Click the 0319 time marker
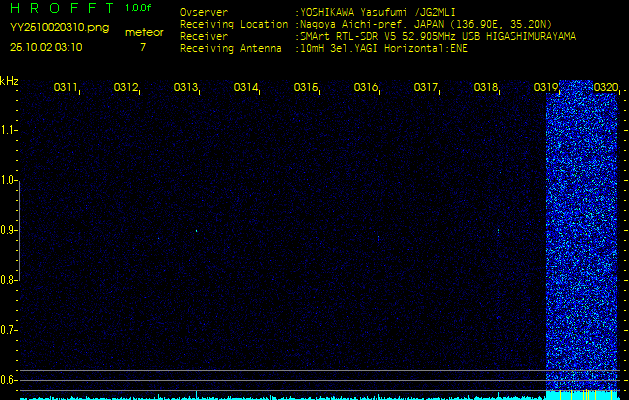 coord(545,87)
